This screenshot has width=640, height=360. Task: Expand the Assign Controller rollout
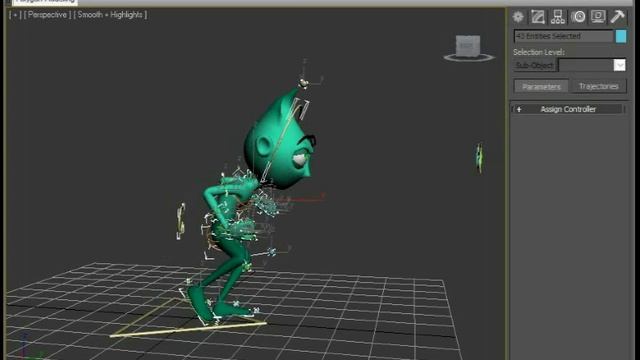(568, 109)
